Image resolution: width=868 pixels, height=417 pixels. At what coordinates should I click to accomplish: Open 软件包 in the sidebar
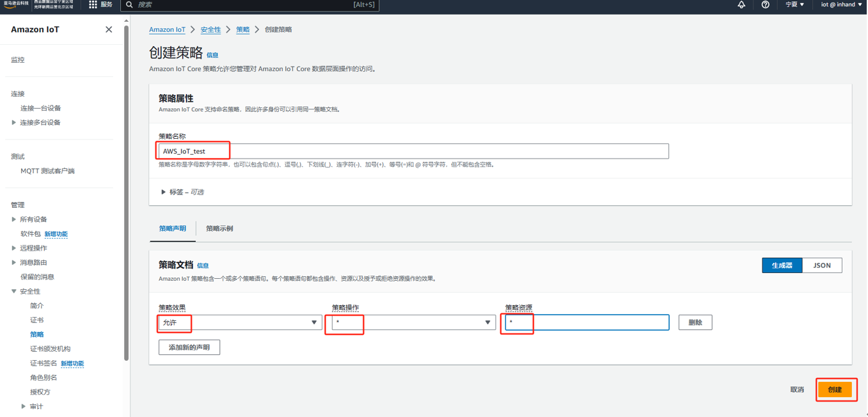[x=31, y=234]
